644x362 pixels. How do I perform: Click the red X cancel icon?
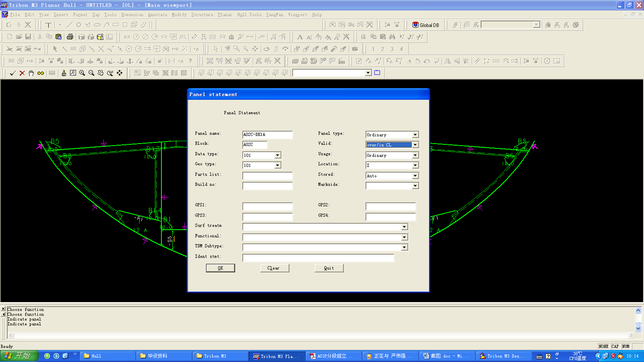tap(22, 73)
